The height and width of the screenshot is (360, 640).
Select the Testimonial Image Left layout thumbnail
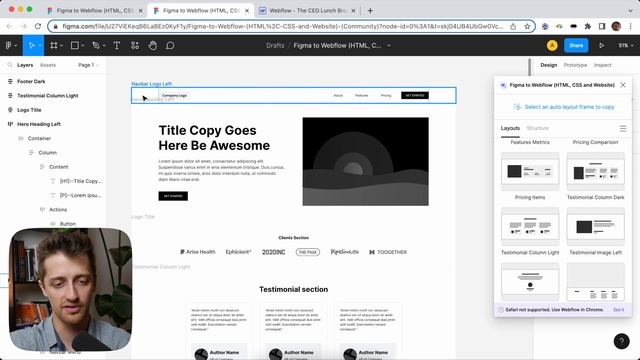coord(596,227)
